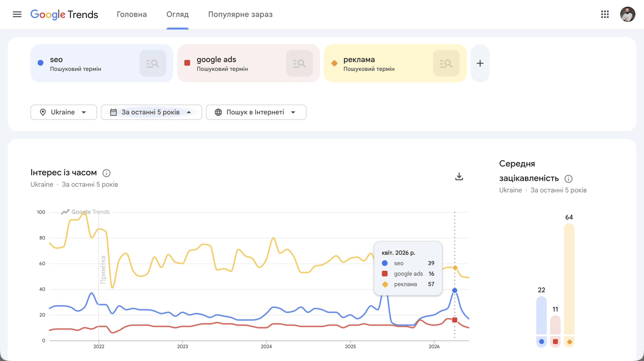Click the google ads red square
Viewport: 644px width, 361px height.
tap(187, 63)
